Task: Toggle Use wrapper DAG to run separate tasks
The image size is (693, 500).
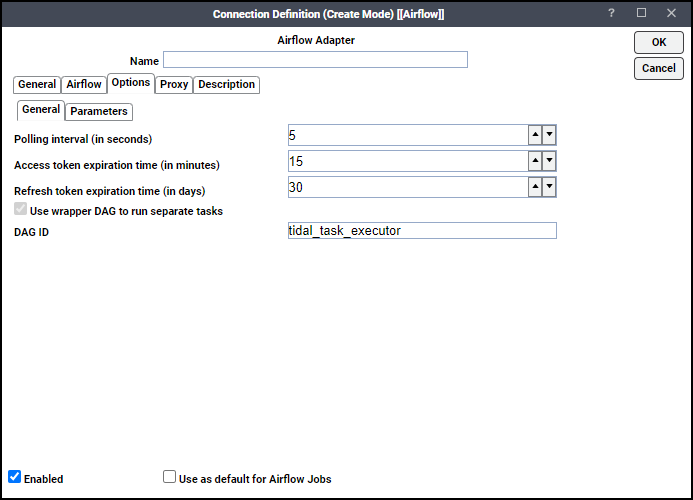Action: (20, 209)
